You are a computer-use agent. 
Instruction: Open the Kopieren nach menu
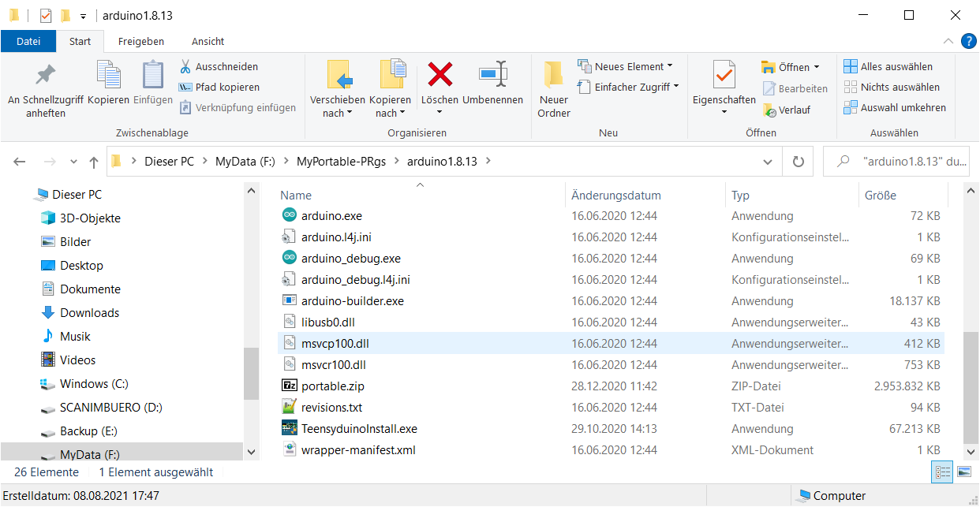pos(391,88)
